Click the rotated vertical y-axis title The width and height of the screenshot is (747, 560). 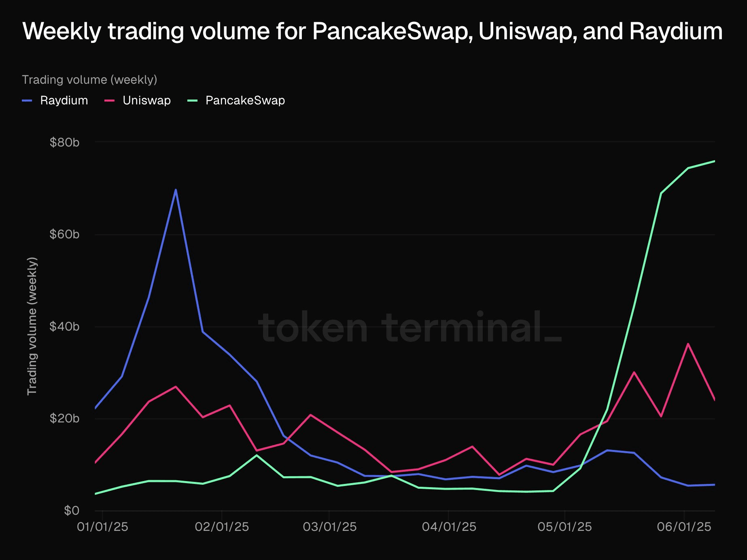tap(32, 326)
